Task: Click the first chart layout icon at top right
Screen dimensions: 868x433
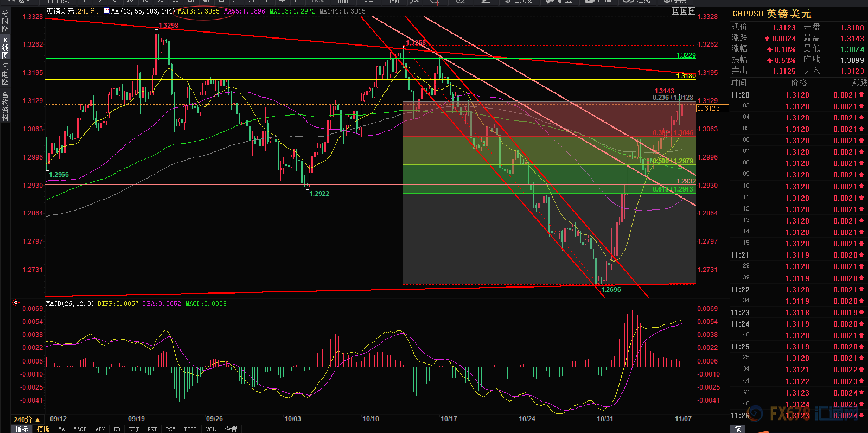Action: pos(675,11)
